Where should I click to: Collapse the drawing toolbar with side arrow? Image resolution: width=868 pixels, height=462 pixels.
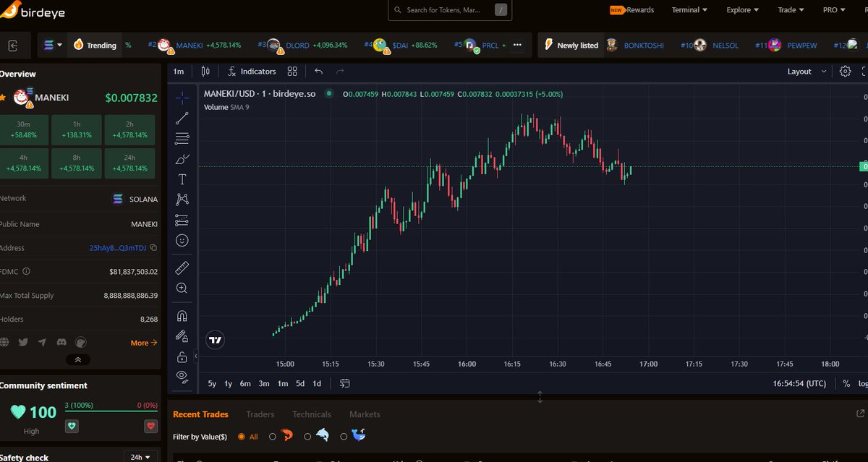(197, 356)
